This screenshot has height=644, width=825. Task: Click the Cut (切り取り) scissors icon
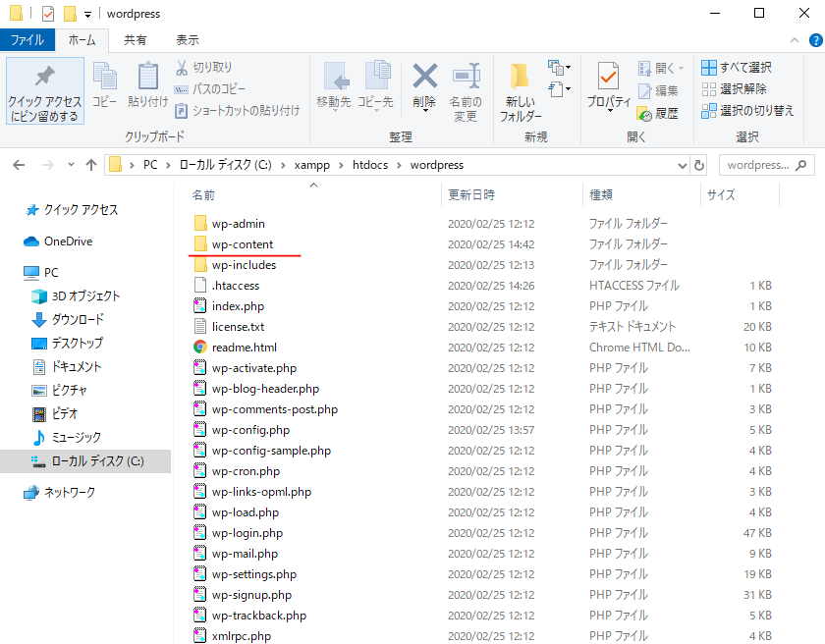[x=182, y=68]
